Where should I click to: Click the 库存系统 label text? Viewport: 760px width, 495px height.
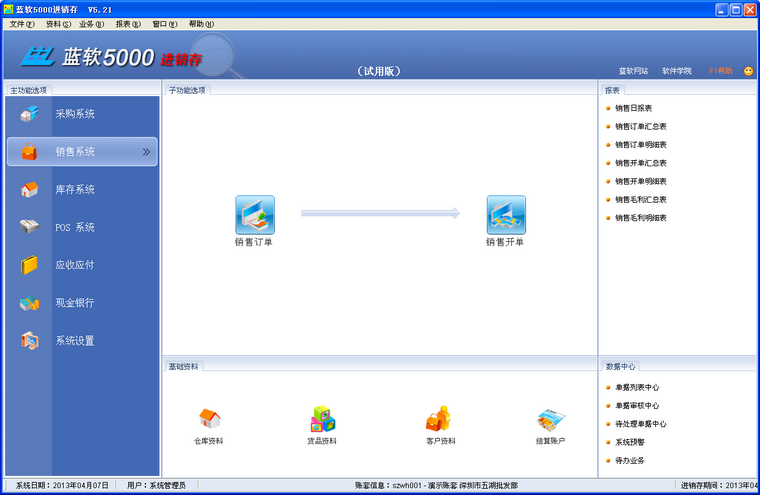point(75,190)
